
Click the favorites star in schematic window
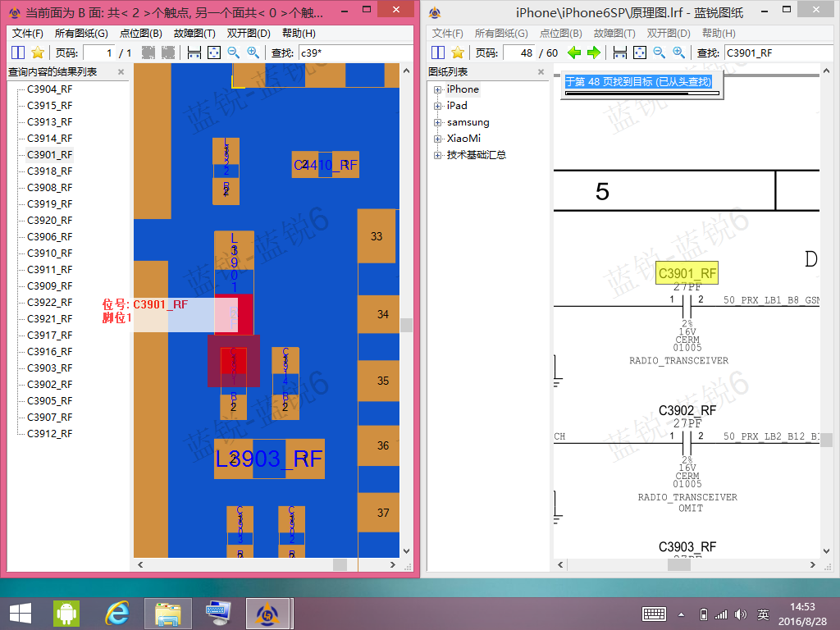pyautogui.click(x=458, y=52)
